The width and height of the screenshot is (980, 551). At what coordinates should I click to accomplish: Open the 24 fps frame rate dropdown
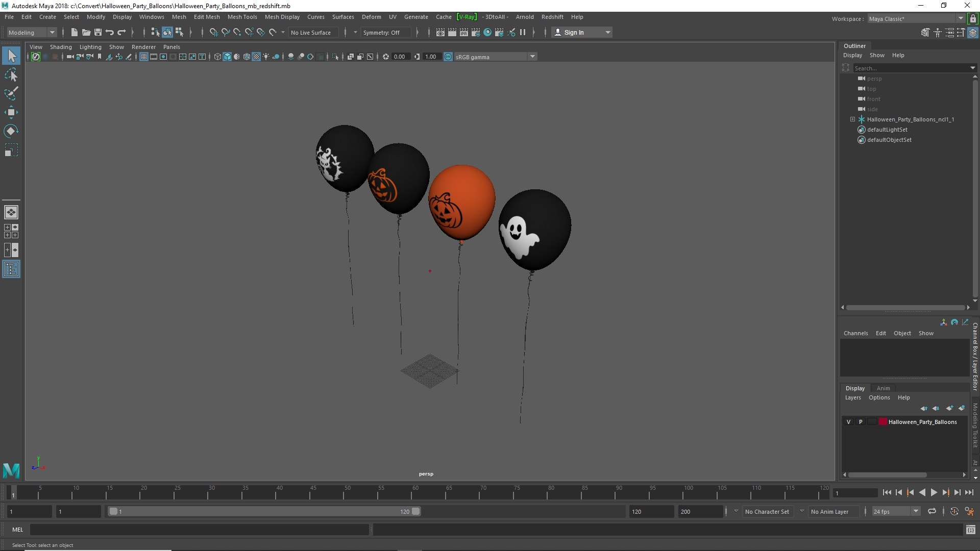coord(896,511)
